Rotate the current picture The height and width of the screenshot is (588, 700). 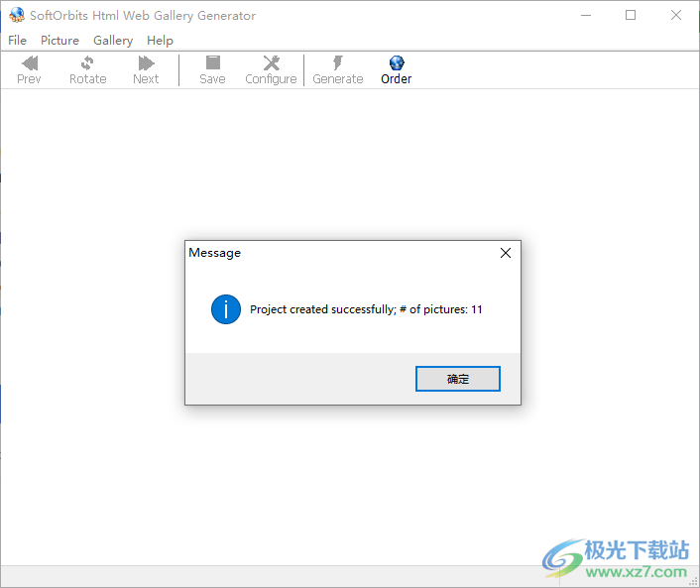click(x=87, y=69)
